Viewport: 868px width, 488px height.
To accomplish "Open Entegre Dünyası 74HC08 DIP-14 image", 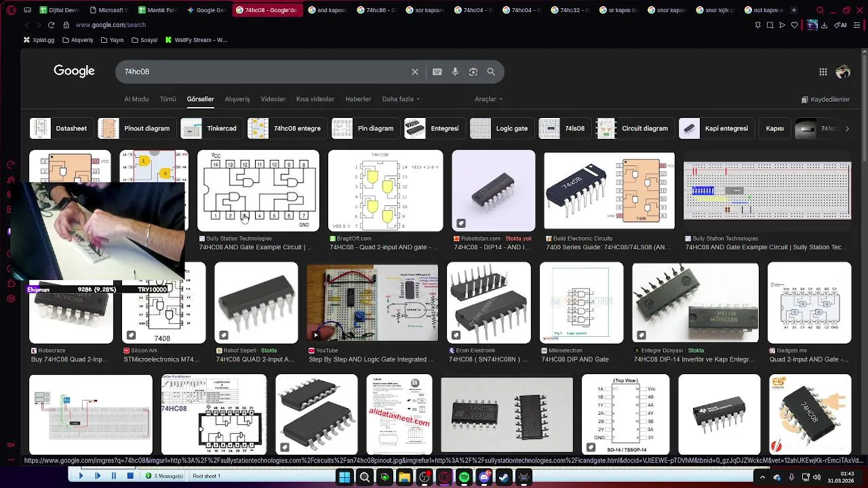I will [695, 304].
